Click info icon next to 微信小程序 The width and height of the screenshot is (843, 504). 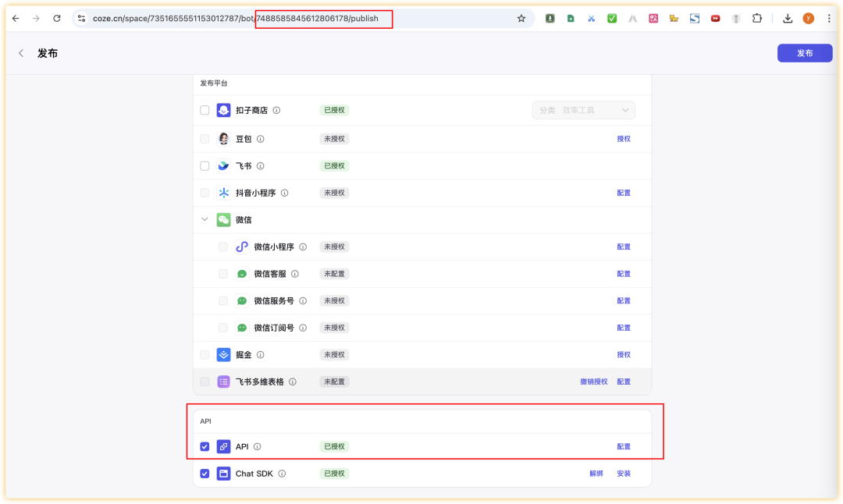tap(303, 247)
